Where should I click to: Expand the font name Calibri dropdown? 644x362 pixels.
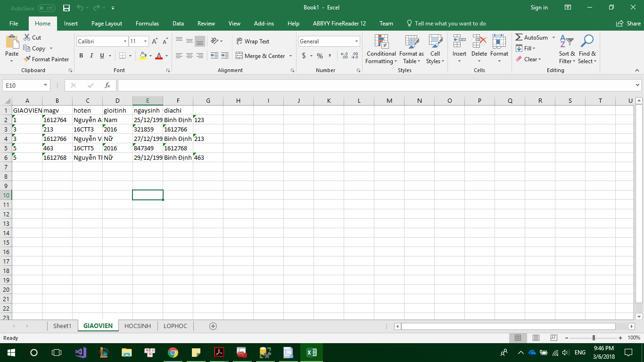click(125, 41)
